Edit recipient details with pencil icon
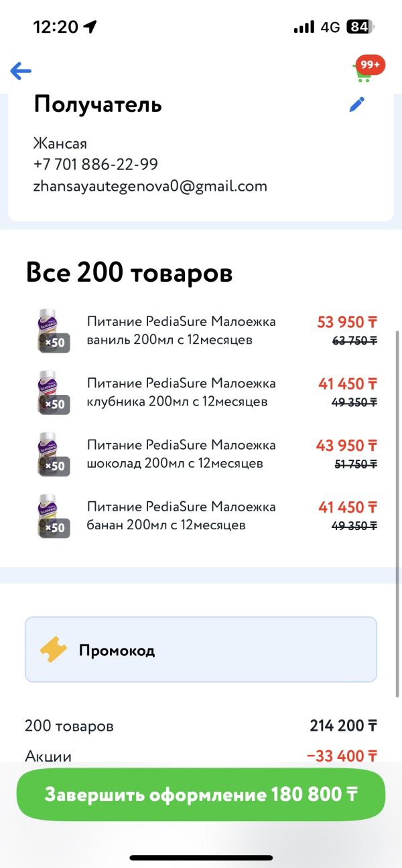The image size is (402, 868). pos(357,105)
